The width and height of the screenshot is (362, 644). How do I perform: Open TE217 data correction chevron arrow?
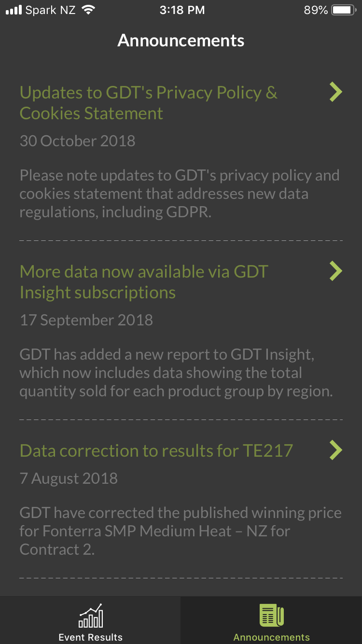tap(336, 450)
